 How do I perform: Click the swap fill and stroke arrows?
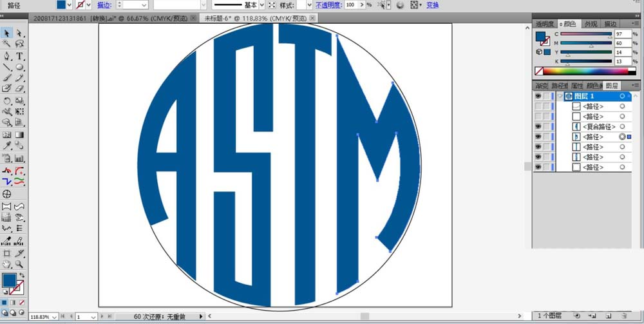[x=22, y=276]
